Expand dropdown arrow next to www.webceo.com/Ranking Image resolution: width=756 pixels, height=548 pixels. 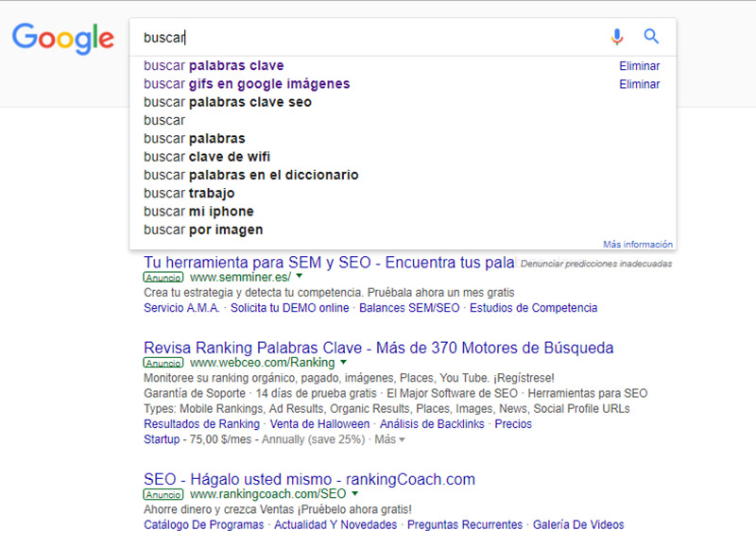tap(343, 362)
